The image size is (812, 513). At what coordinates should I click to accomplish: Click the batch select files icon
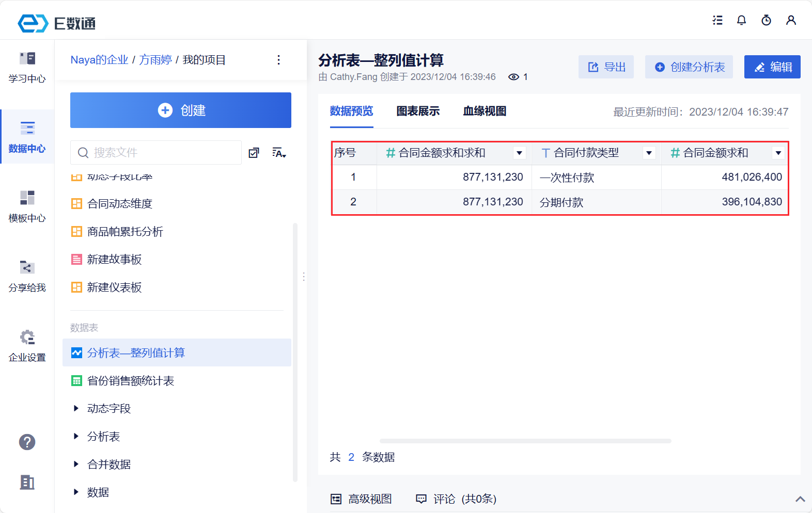[x=254, y=153]
